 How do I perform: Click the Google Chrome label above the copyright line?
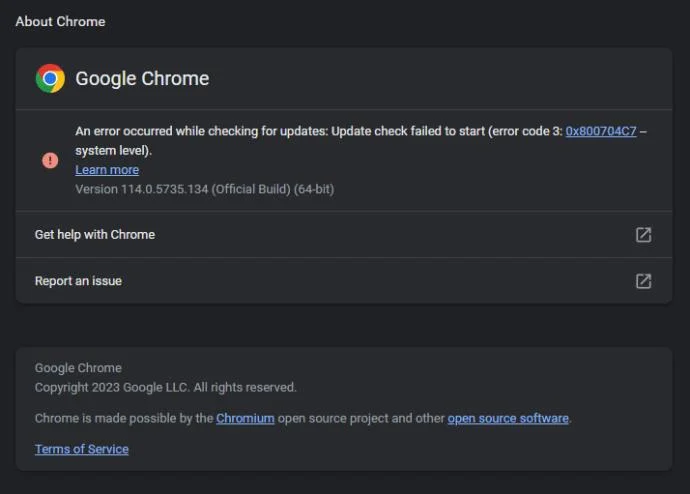[x=78, y=368]
